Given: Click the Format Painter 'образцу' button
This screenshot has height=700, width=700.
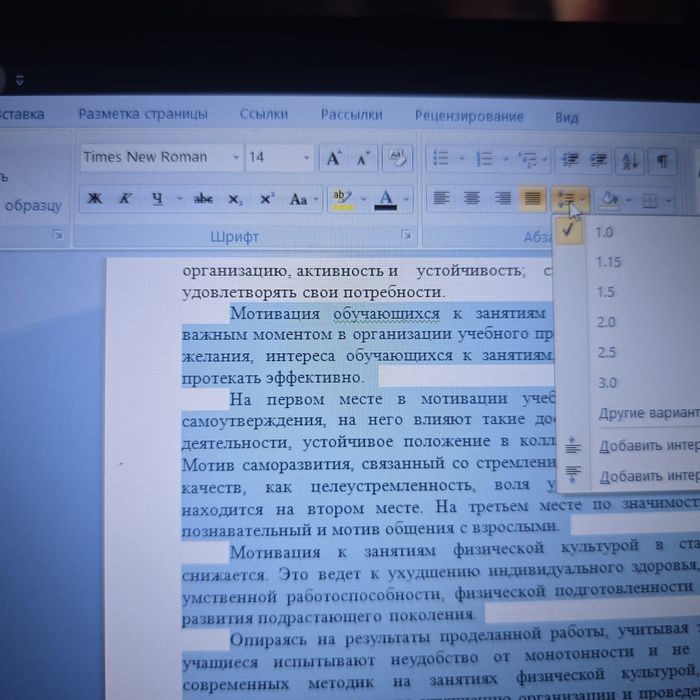Looking at the screenshot, I should [33, 205].
